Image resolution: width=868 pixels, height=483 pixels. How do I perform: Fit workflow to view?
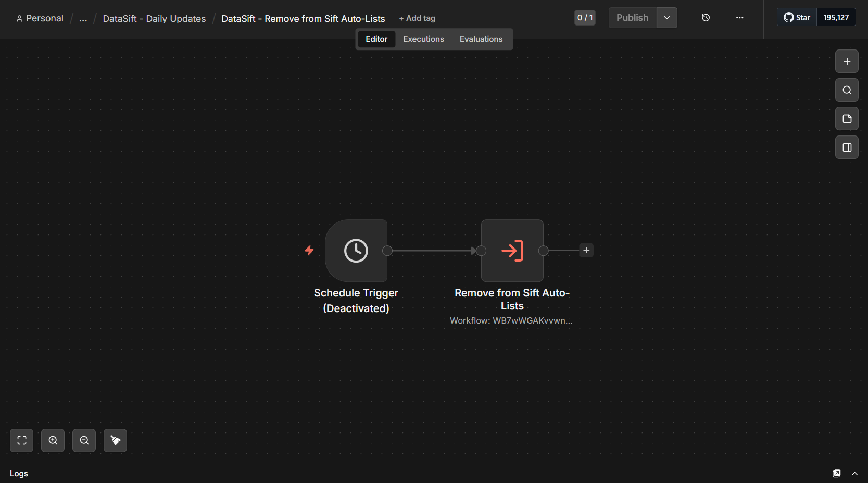pyautogui.click(x=22, y=441)
